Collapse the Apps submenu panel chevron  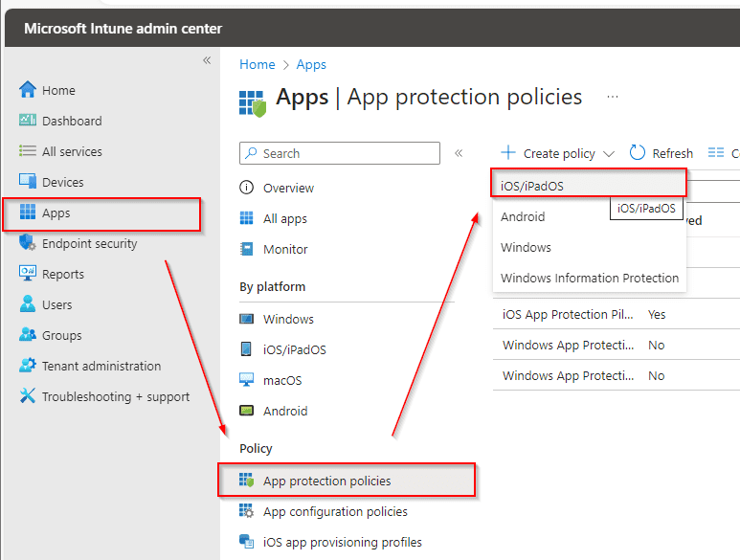(459, 153)
